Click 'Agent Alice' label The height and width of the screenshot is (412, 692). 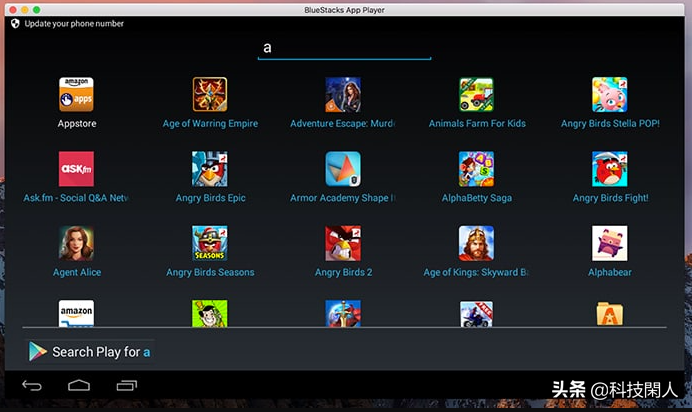(x=77, y=273)
